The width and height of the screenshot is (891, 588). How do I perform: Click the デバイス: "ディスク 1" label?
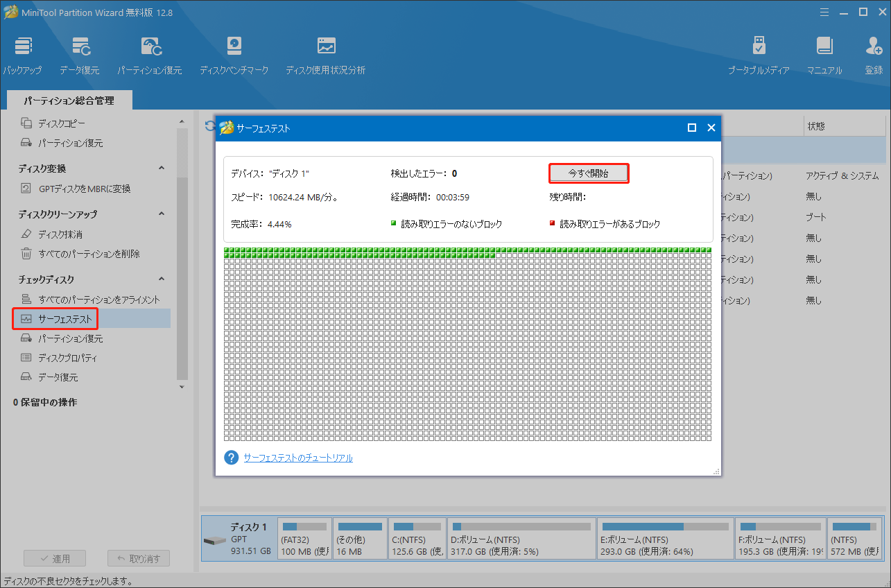click(270, 173)
